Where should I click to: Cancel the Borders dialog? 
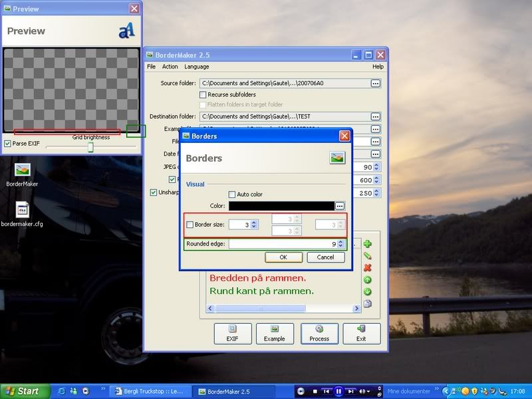coord(326,257)
